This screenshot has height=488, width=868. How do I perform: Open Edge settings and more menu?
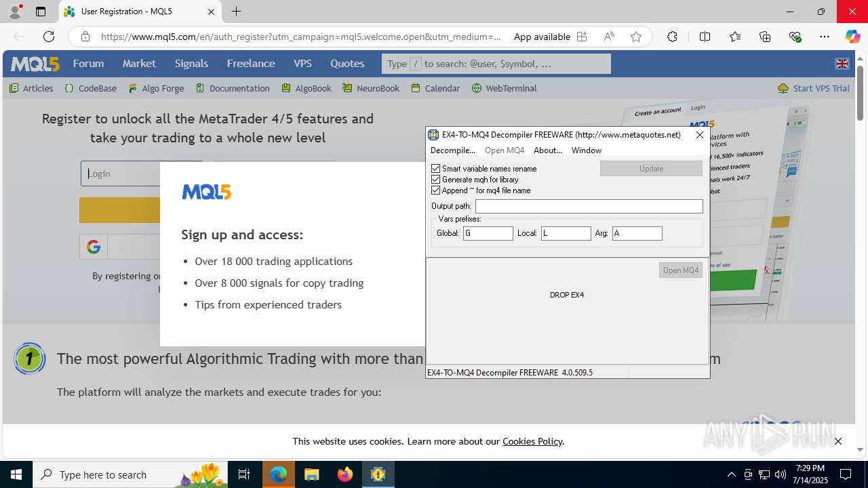pyautogui.click(x=825, y=37)
